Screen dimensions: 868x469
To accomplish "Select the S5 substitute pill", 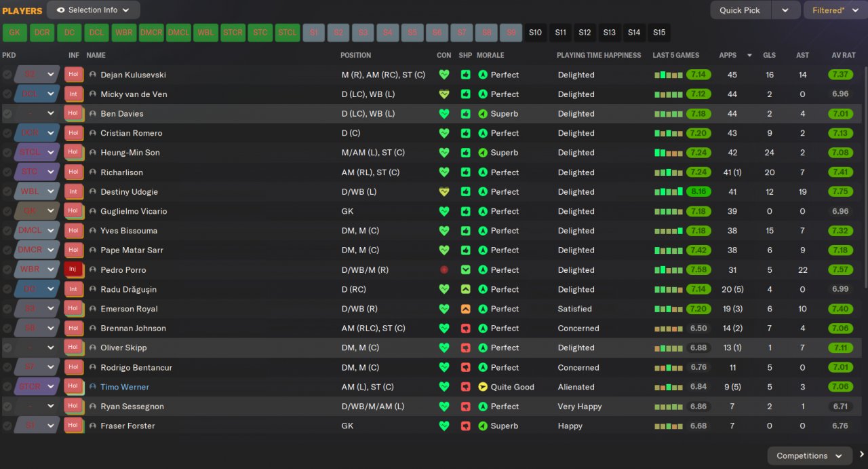I will click(x=412, y=33).
